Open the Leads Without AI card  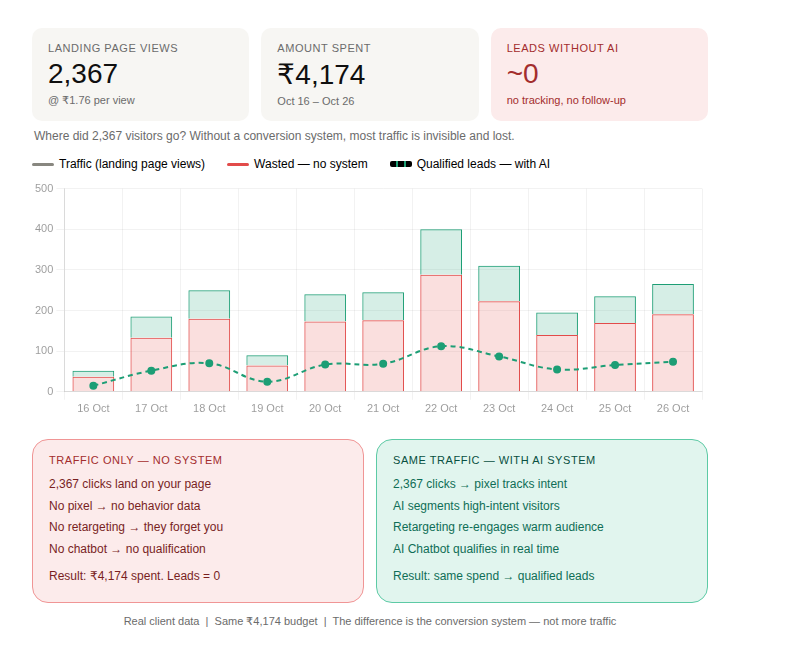point(599,74)
